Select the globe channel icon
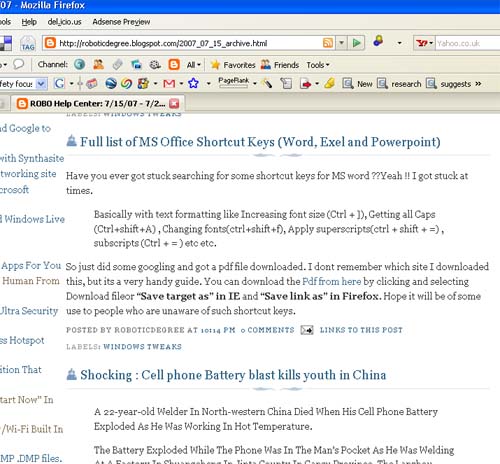500x464 pixels. pos(79,64)
